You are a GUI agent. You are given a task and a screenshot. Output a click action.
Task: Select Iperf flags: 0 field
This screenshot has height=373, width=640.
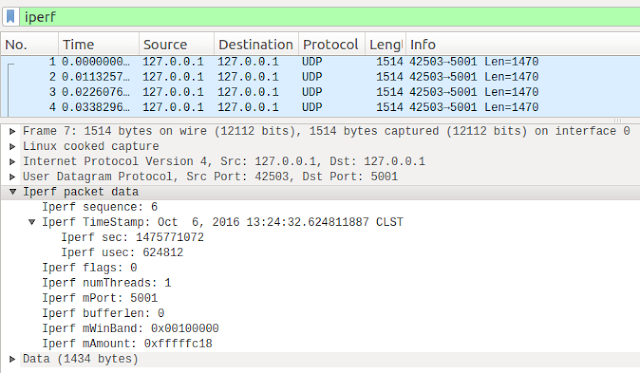pyautogui.click(x=89, y=268)
